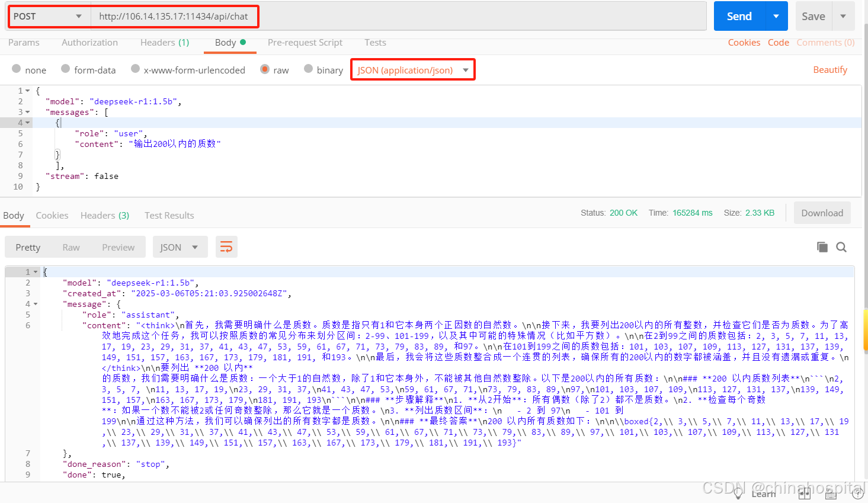The width and height of the screenshot is (868, 503).
Task: Open the request Headers (1) tab
Action: [x=165, y=43]
